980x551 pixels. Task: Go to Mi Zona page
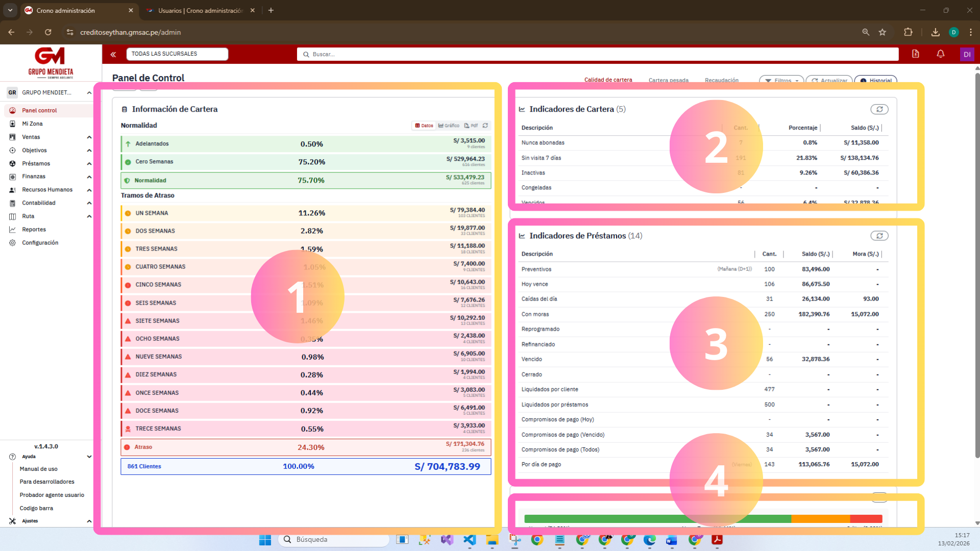[32, 123]
